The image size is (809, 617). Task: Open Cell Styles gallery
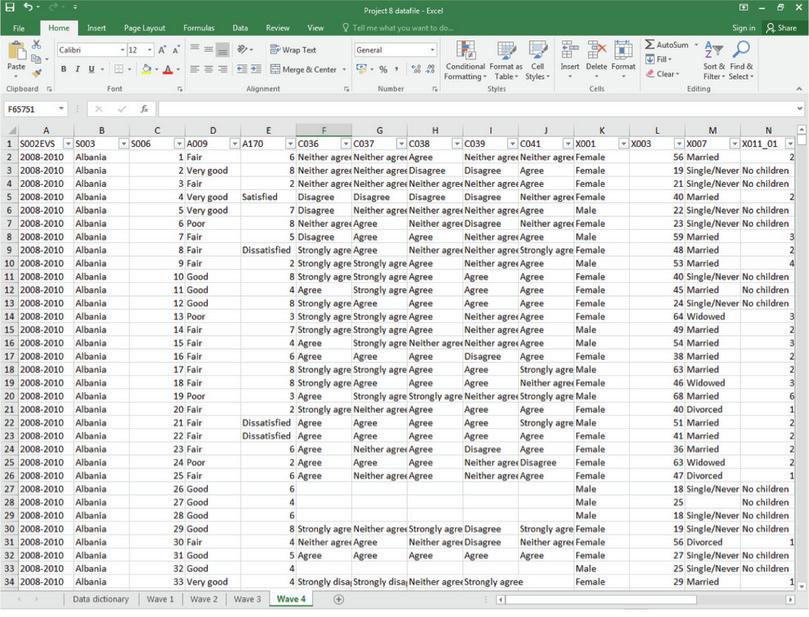coord(538,60)
